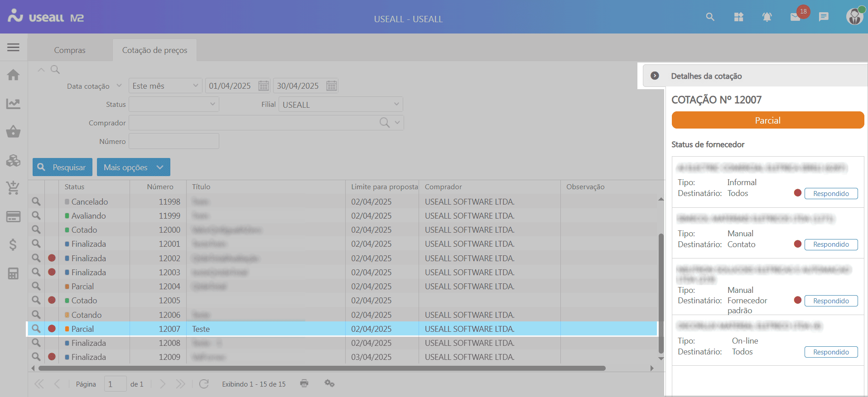
Task: Open the dollar sign finance icon
Action: click(13, 245)
